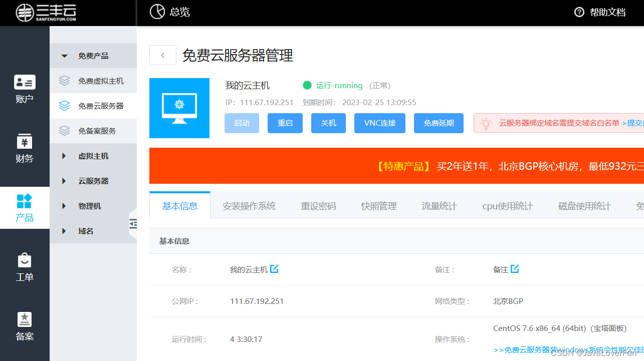The width and height of the screenshot is (644, 361).
Task: Expand the 域名 section
Action: (93, 231)
